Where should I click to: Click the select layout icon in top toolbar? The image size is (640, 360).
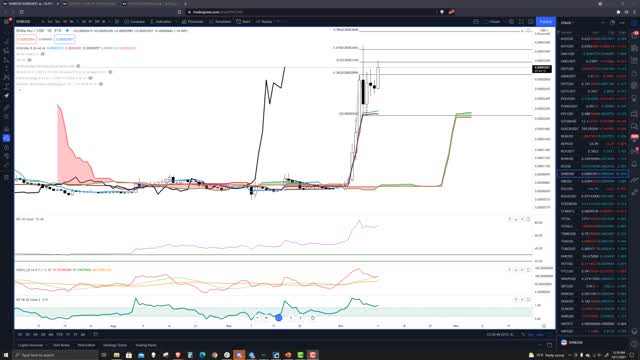pyautogui.click(x=476, y=21)
